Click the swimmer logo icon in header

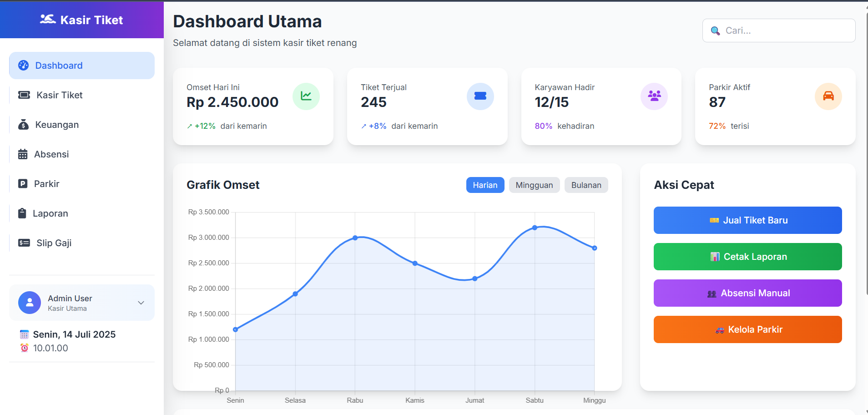48,20
